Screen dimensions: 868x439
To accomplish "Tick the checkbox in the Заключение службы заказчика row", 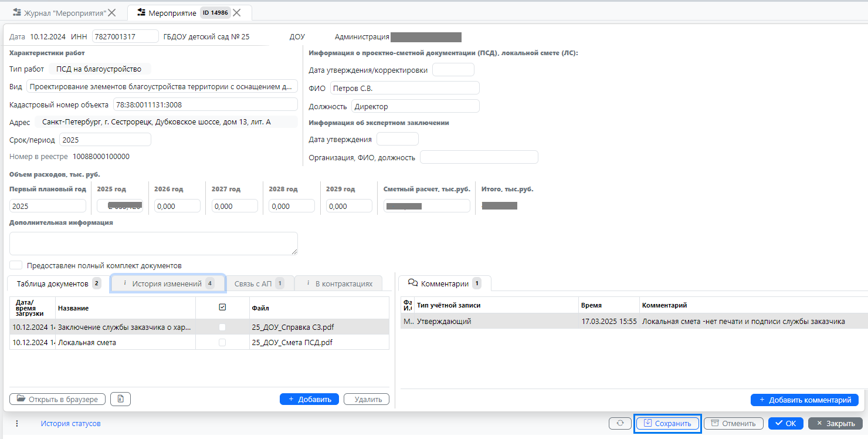I will click(222, 327).
